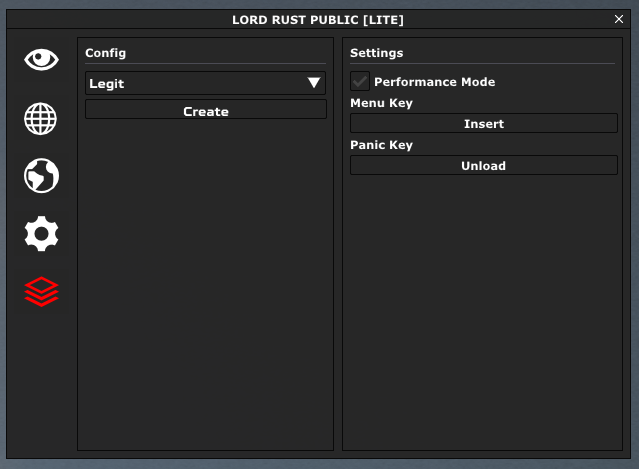Click the Panic Key label

(381, 145)
